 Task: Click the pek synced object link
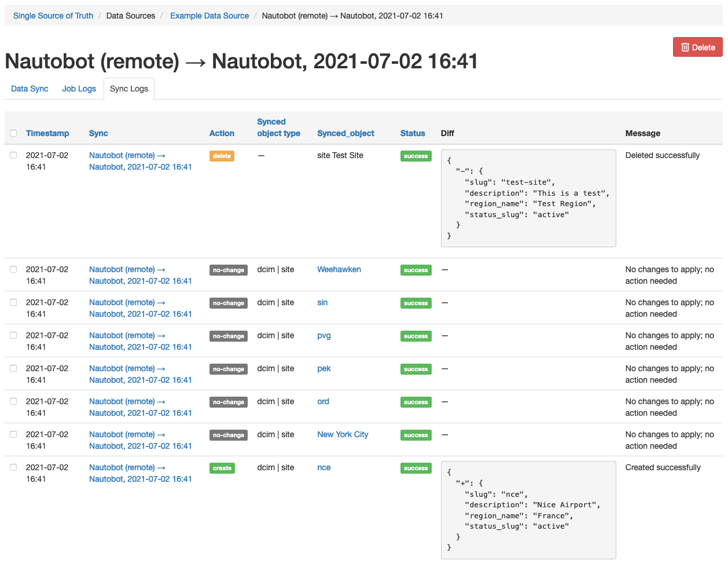pyautogui.click(x=323, y=368)
